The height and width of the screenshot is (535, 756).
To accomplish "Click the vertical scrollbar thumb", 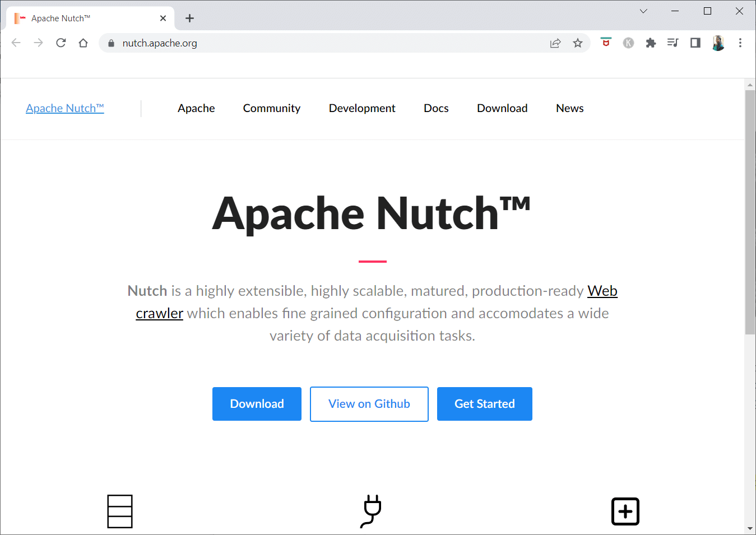I will pyautogui.click(x=750, y=212).
